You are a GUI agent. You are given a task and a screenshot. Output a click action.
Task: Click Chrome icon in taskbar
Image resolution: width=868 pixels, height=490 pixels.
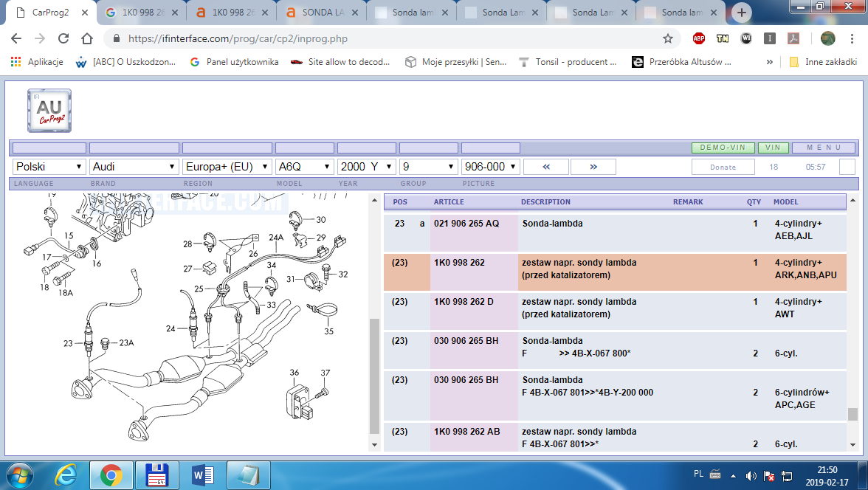pos(111,475)
